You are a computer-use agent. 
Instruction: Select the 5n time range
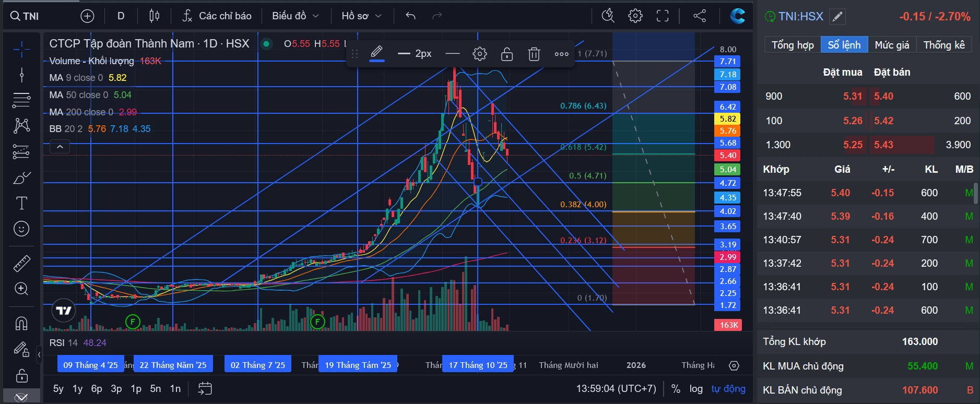pyautogui.click(x=156, y=388)
